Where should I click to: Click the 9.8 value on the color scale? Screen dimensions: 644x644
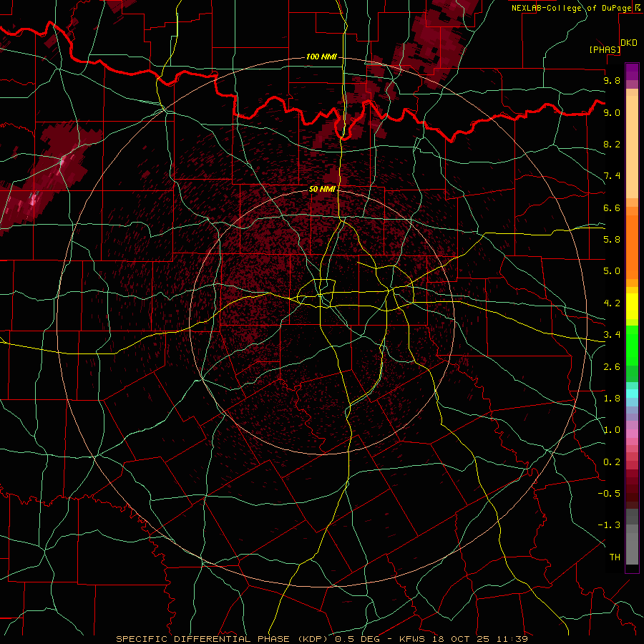(612, 80)
